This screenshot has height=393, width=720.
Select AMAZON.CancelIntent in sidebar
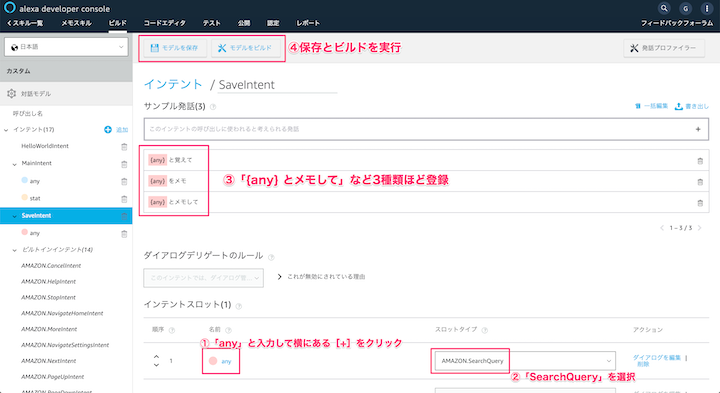pyautogui.click(x=51, y=266)
